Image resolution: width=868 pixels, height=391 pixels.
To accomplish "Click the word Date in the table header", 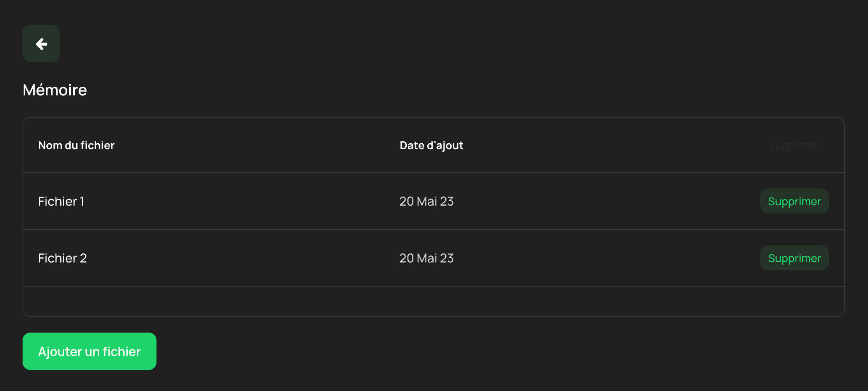I will coord(412,145).
